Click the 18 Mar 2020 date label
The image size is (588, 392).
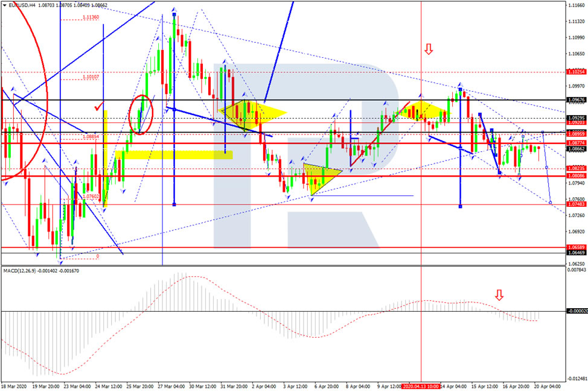[14, 387]
